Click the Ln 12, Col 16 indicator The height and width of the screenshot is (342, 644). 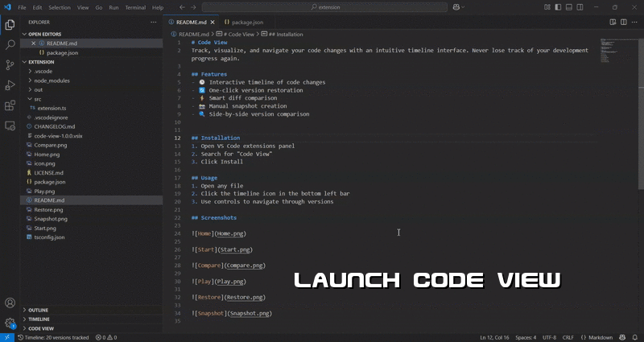point(494,337)
